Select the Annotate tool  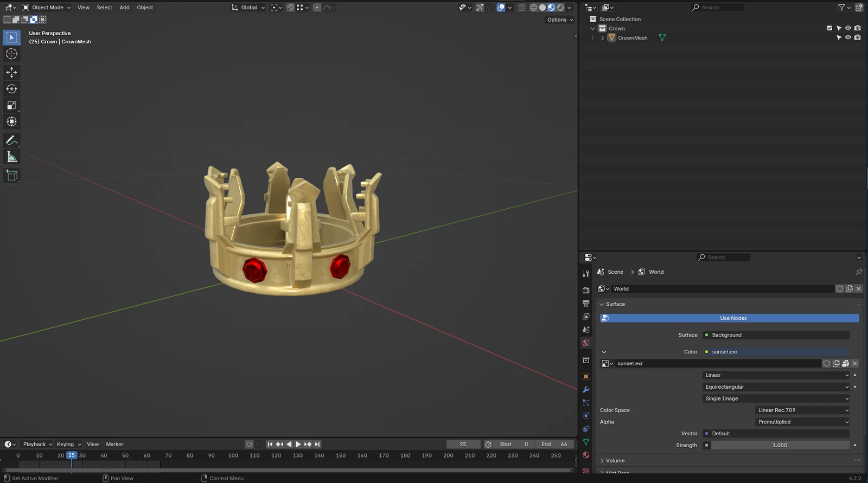tap(11, 140)
